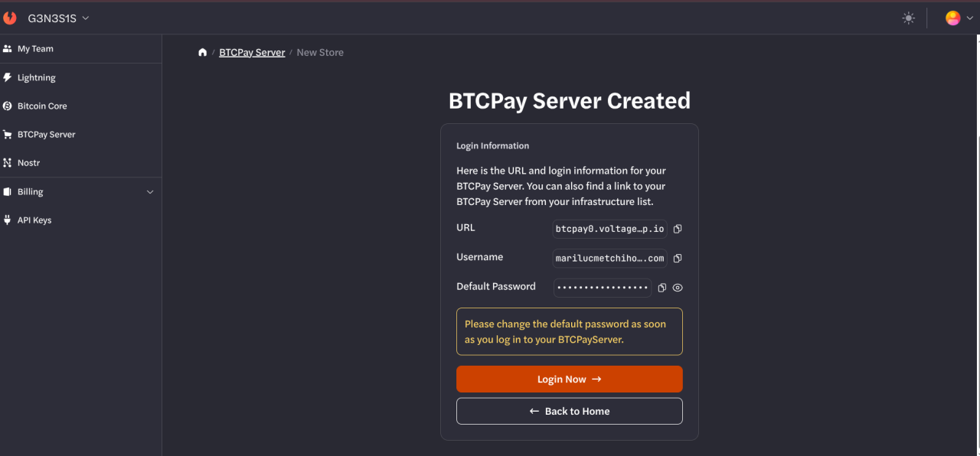Click the Bitcoin Core coin icon
980x456 pixels.
click(x=8, y=106)
